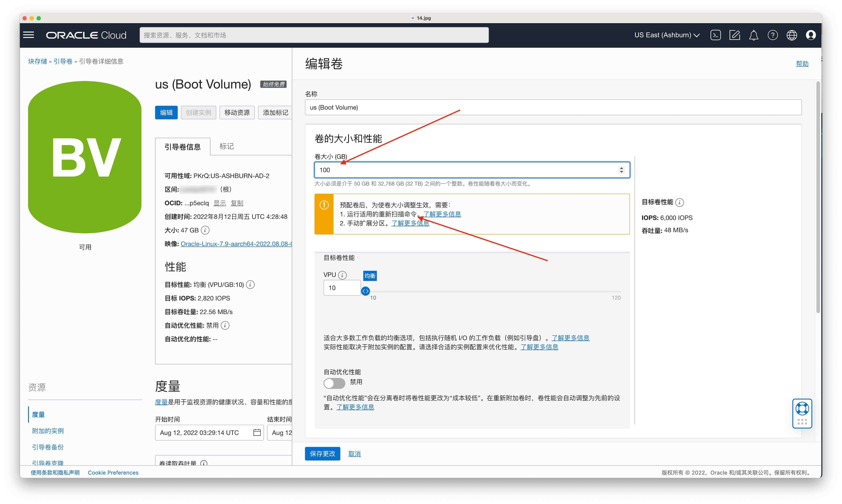Expand the US East (Ashburn) region dropdown
This screenshot has height=504, width=842.
[667, 35]
